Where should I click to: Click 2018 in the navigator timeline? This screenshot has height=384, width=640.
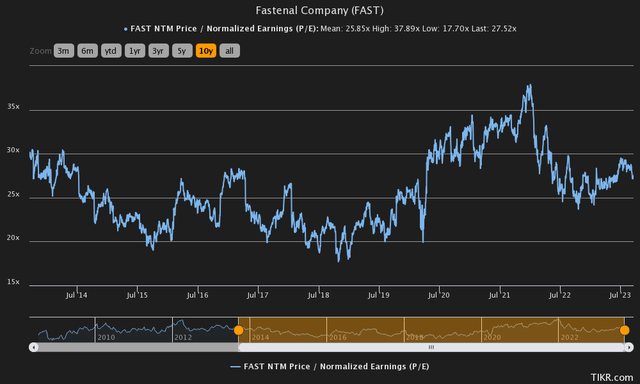click(415, 337)
